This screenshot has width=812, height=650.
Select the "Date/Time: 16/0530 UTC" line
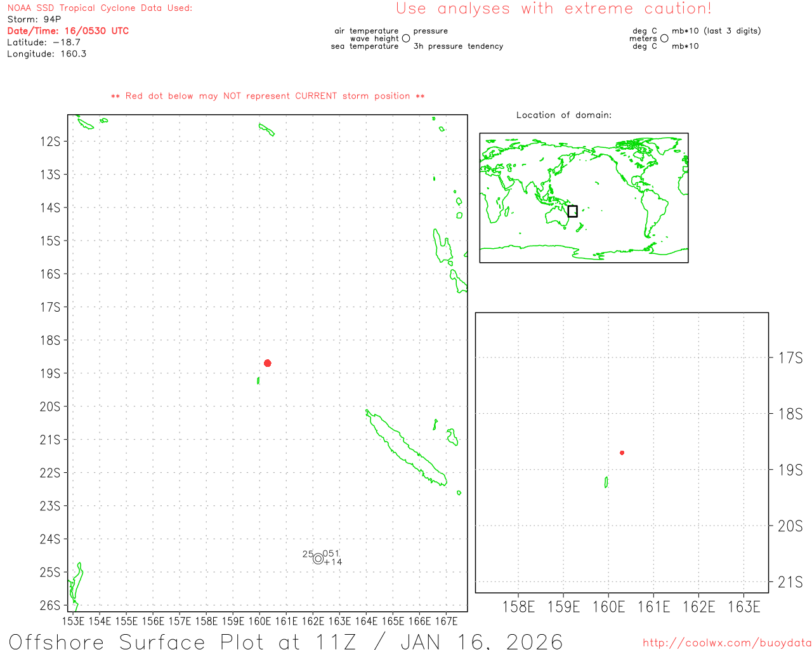[68, 31]
